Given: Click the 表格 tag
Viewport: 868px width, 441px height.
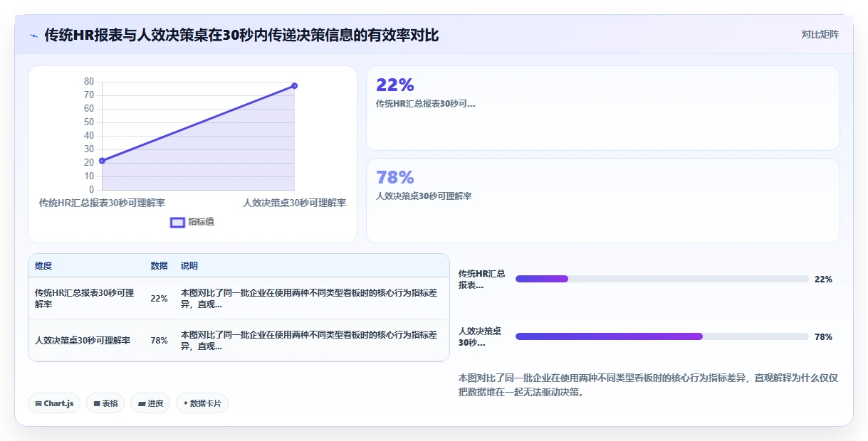Looking at the screenshot, I should pyautogui.click(x=105, y=403).
